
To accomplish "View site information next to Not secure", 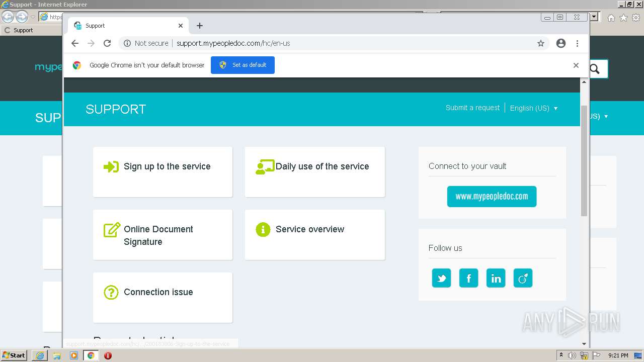I will [x=127, y=43].
